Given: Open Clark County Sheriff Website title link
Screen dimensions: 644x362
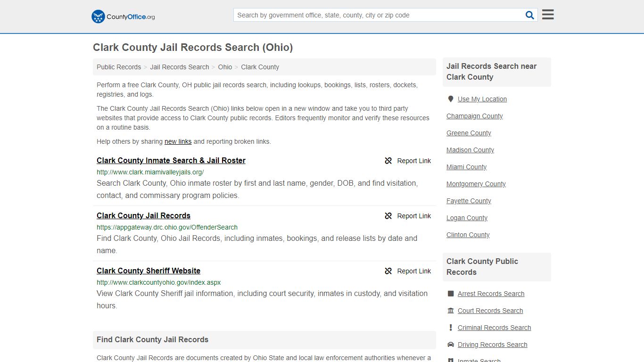Looking at the screenshot, I should [x=149, y=271].
